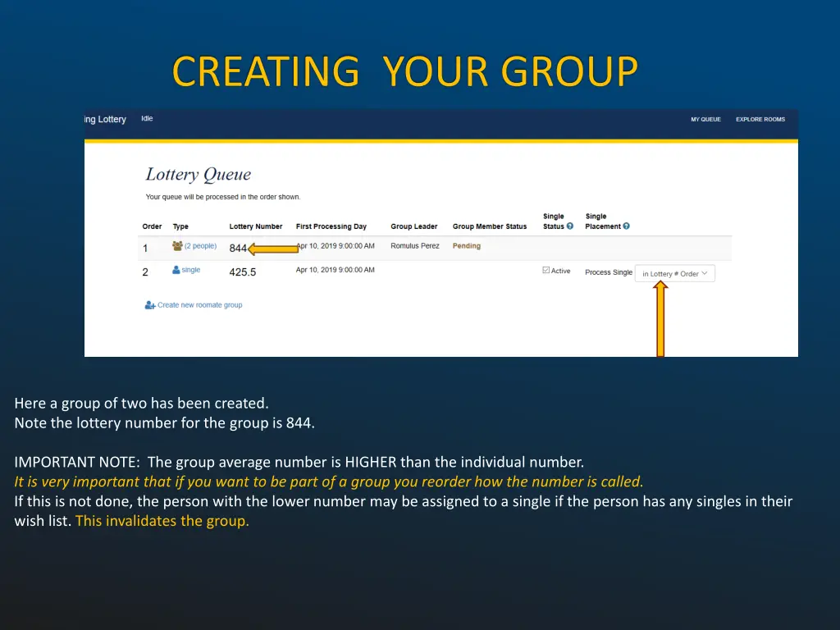Select the lottery number 425.5
This screenshot has height=630, width=840.
click(243, 272)
